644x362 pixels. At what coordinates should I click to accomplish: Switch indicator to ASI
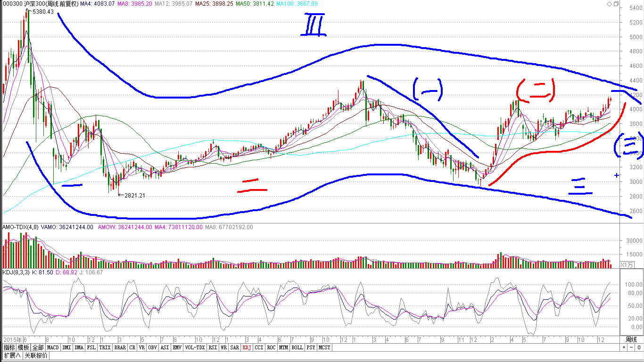pos(165,347)
